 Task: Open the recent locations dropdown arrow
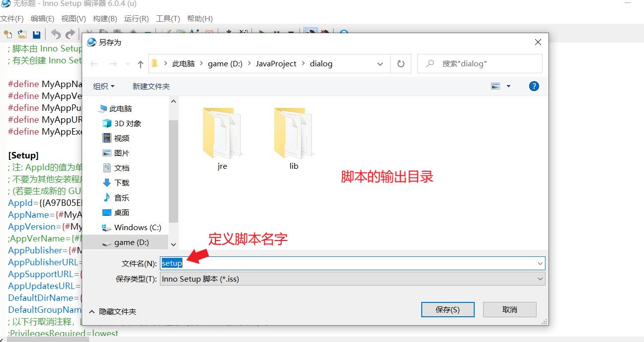(128, 64)
